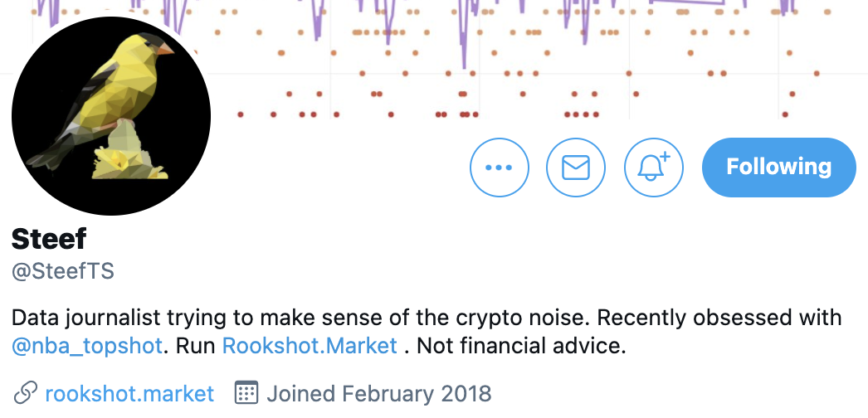The height and width of the screenshot is (418, 868).
Task: Visit the rookshot.market website link
Action: (x=129, y=392)
